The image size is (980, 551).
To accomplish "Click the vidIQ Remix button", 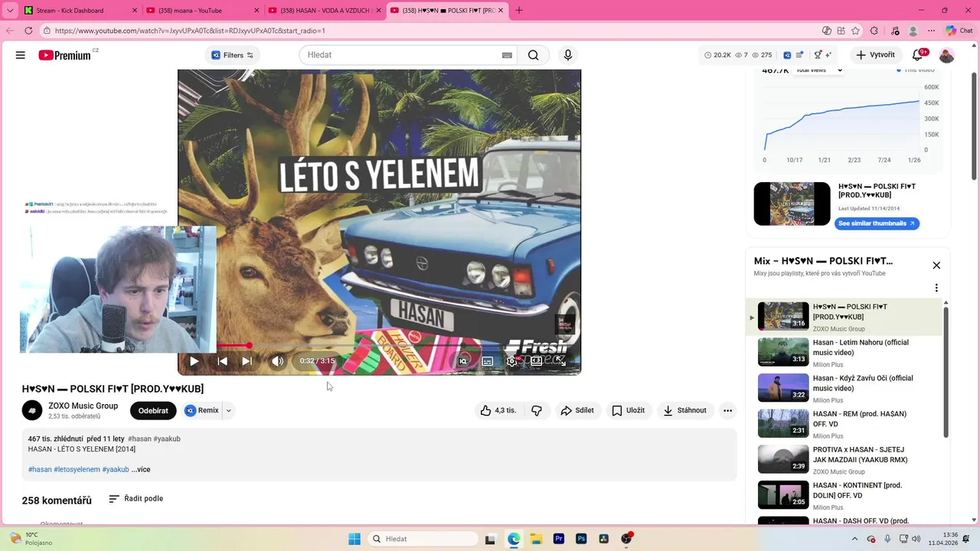I will (x=202, y=410).
